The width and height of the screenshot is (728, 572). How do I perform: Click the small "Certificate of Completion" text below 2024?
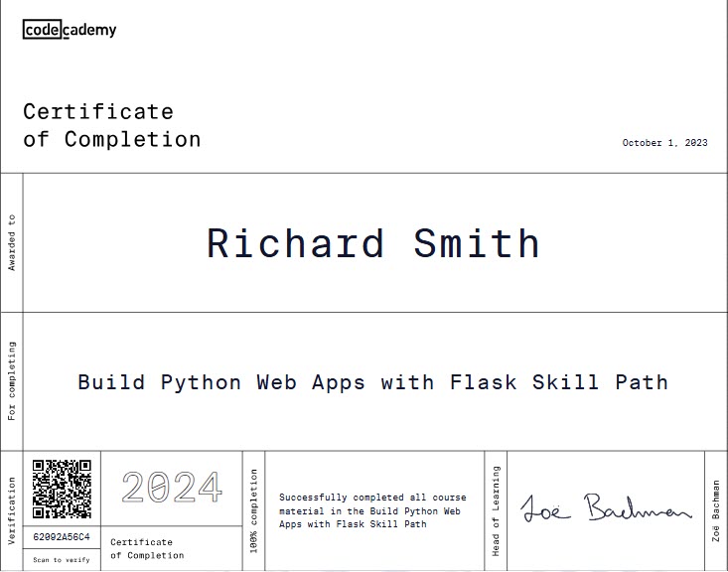[147, 549]
